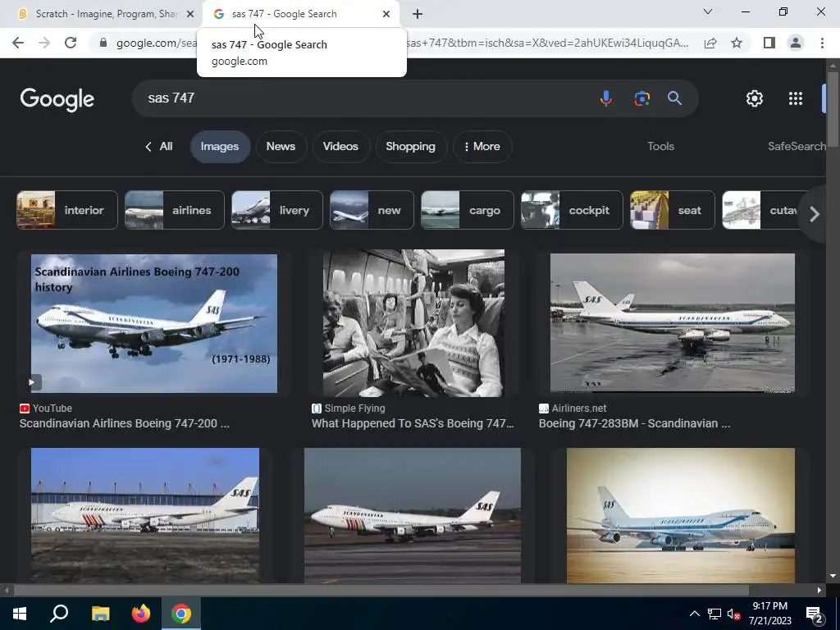Viewport: 840px width, 630px height.
Task: Switch to the News tab
Action: click(281, 146)
